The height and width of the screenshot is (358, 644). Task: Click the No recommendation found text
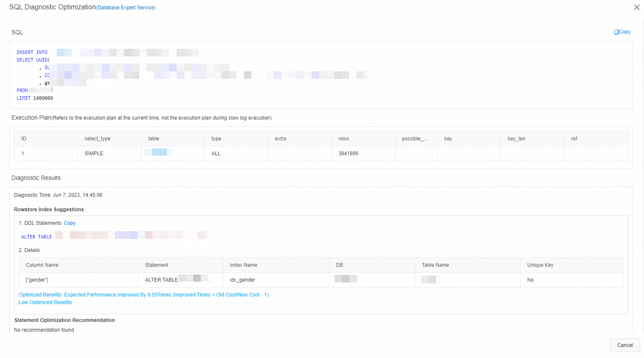coord(44,330)
